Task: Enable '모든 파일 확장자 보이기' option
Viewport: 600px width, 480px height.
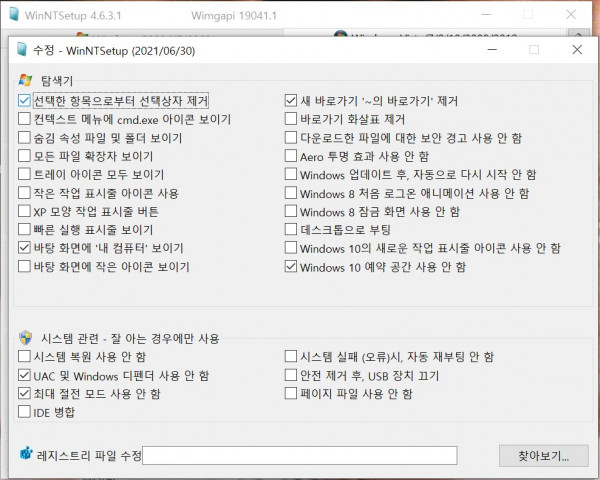Action: click(x=24, y=156)
